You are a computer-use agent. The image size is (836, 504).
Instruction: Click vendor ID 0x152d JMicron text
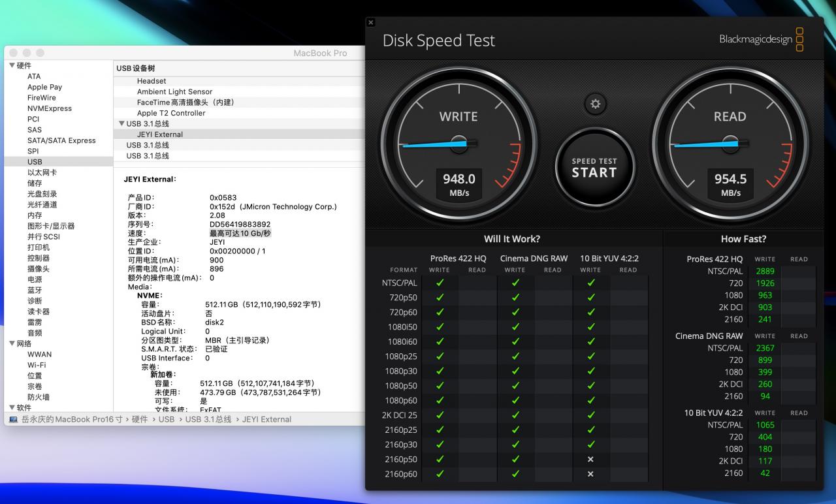click(273, 206)
